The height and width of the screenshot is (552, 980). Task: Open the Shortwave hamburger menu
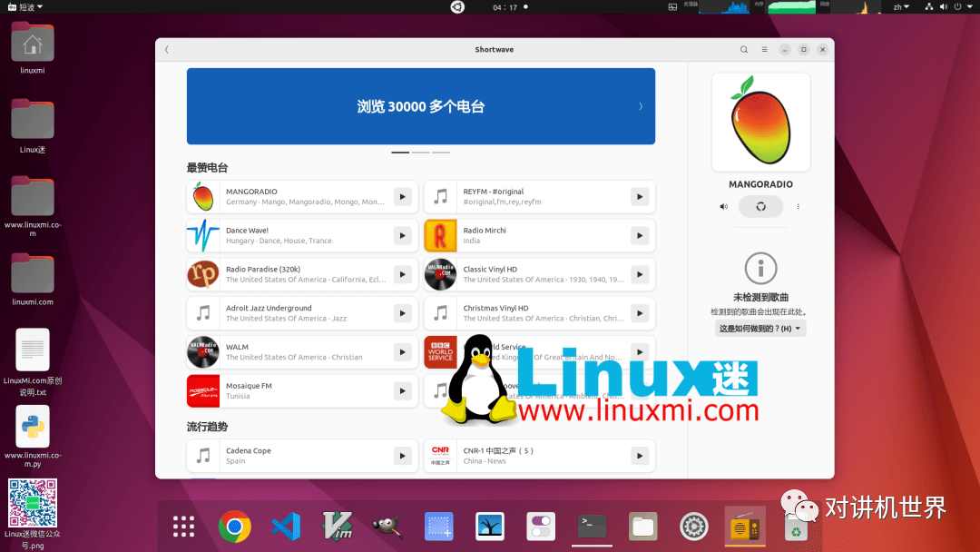click(764, 49)
